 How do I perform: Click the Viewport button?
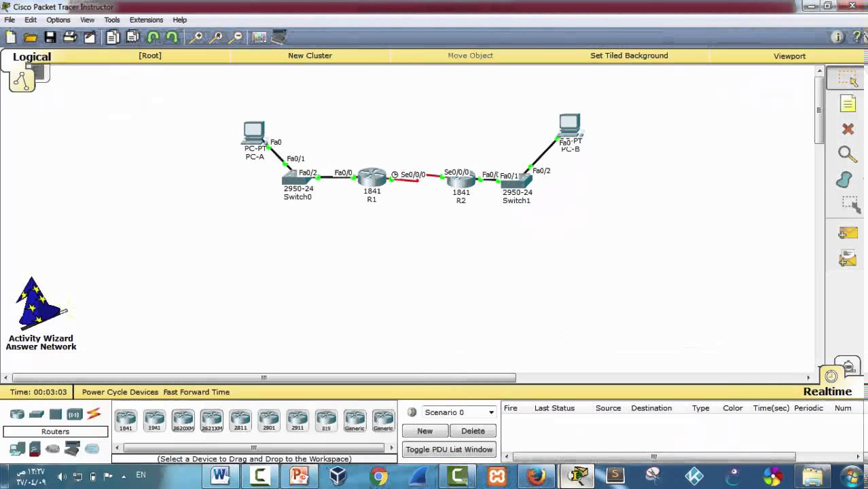(789, 56)
